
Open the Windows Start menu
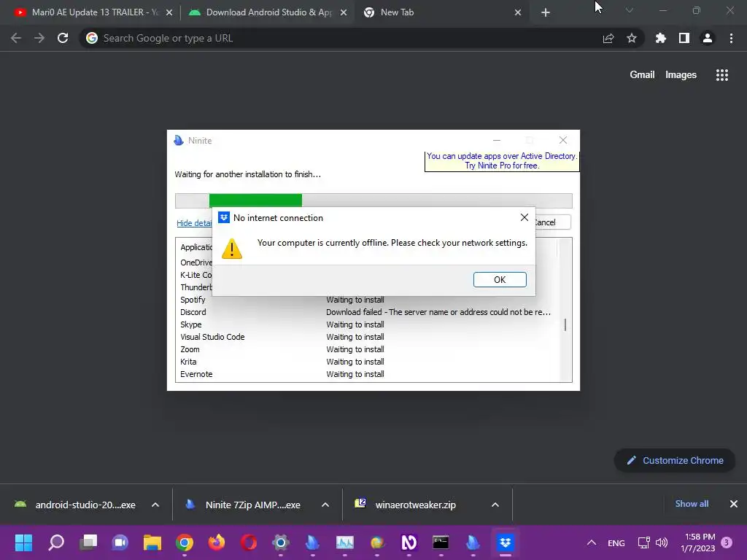pyautogui.click(x=23, y=542)
